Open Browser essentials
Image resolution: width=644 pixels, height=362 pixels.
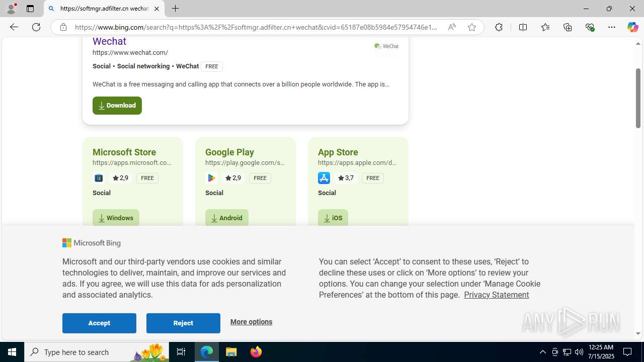590,27
